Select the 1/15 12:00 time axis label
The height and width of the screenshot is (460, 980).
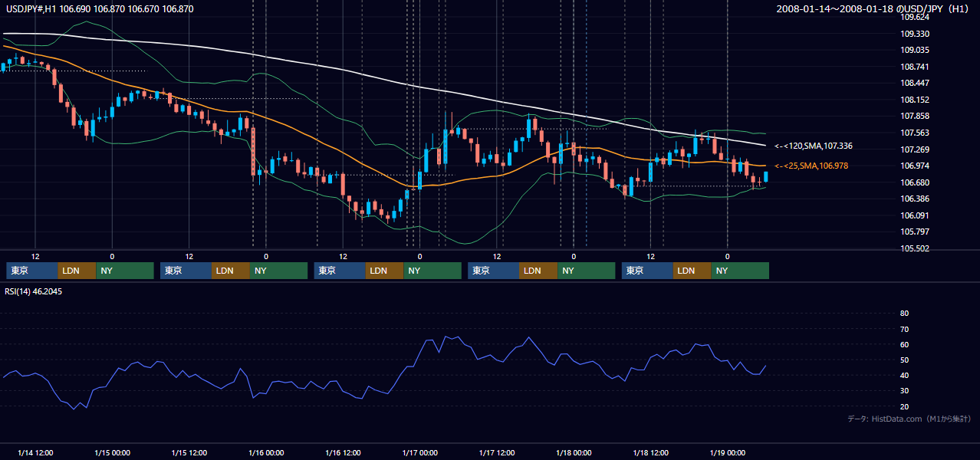pos(189,452)
